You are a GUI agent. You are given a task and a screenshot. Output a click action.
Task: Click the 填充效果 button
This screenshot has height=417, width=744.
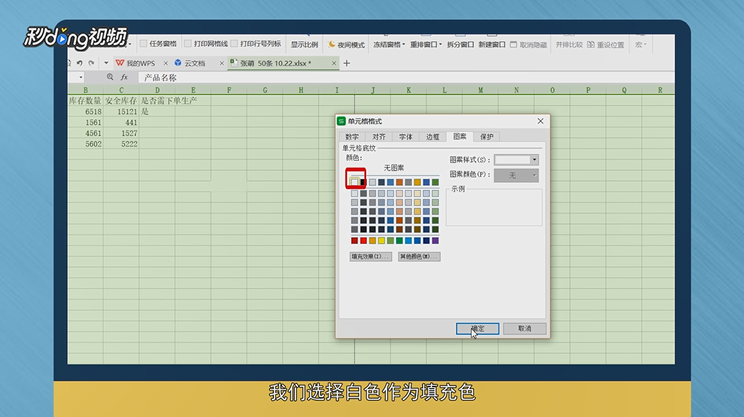[x=371, y=257]
